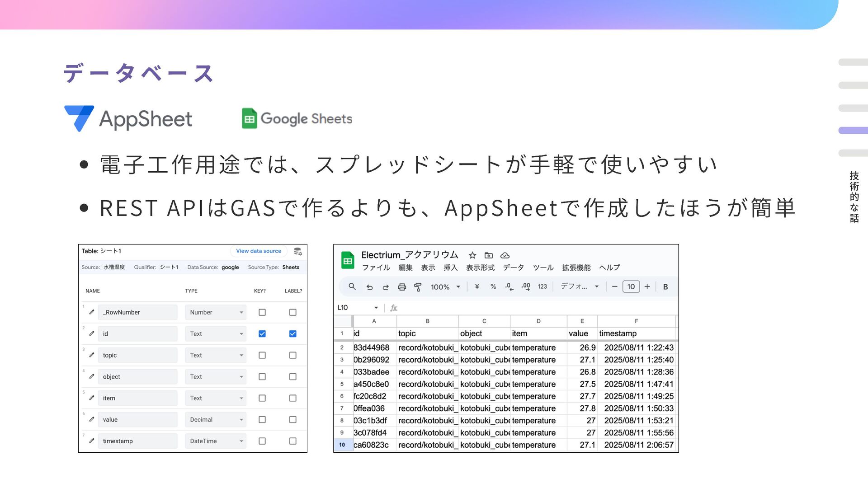This screenshot has height=488, width=868.
Task: Click the edit pencil for item column
Action: (92, 398)
